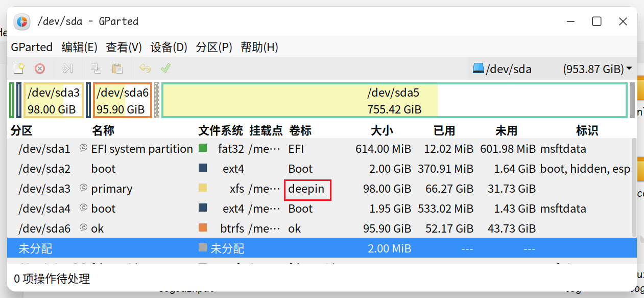Select the /dev/sda3 block in the graphical bar
The width and height of the screenshot is (644, 298).
point(53,100)
